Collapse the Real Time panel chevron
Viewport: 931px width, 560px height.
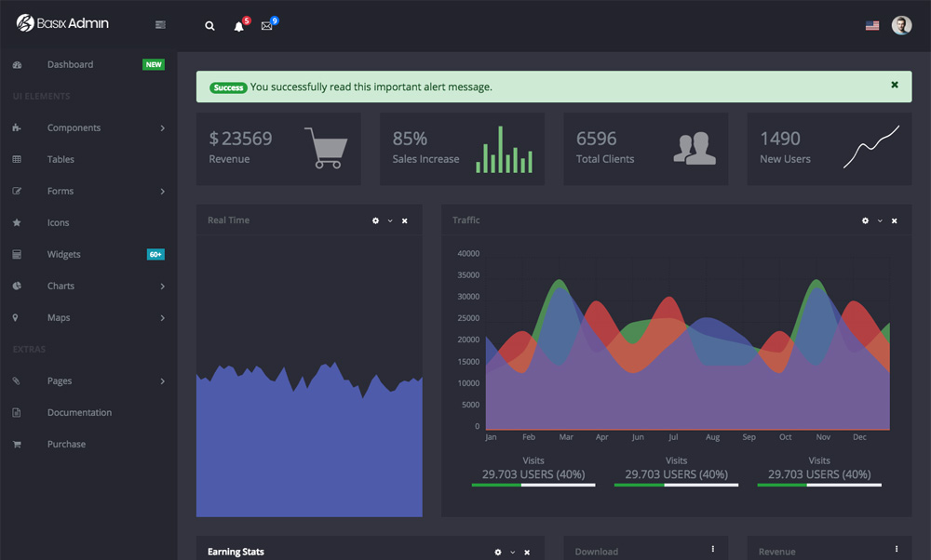click(390, 220)
